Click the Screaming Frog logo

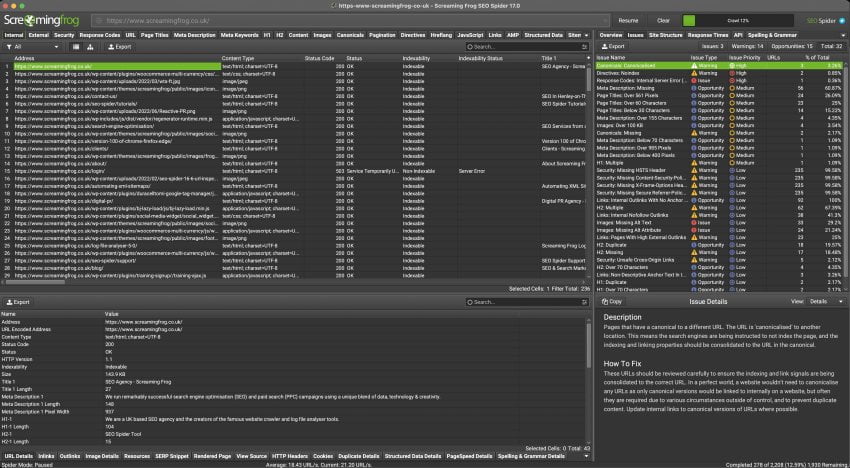[x=41, y=21]
